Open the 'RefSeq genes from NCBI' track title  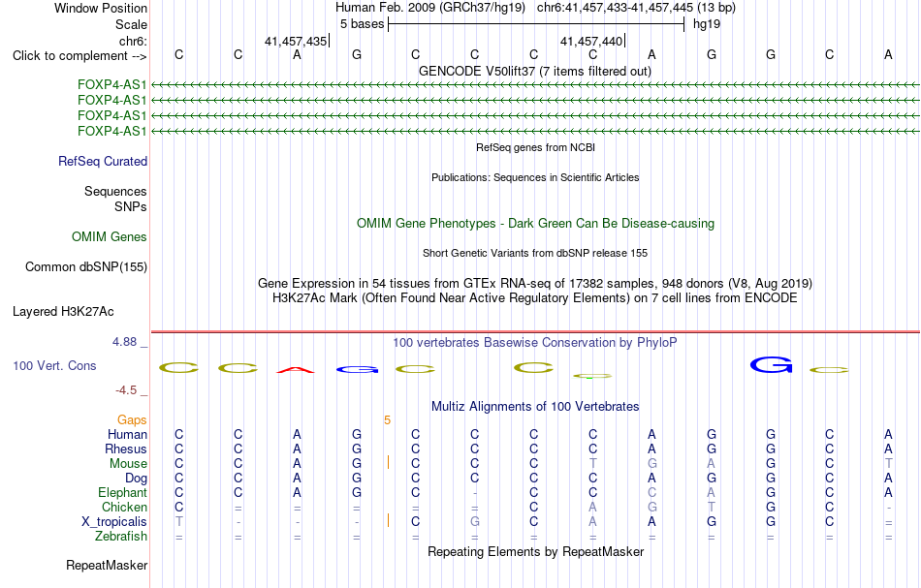point(536,147)
